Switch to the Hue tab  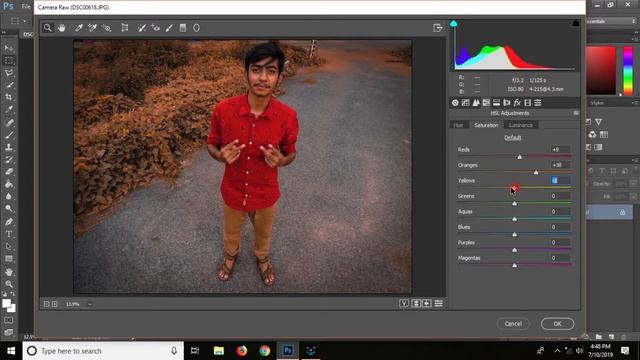coord(458,125)
